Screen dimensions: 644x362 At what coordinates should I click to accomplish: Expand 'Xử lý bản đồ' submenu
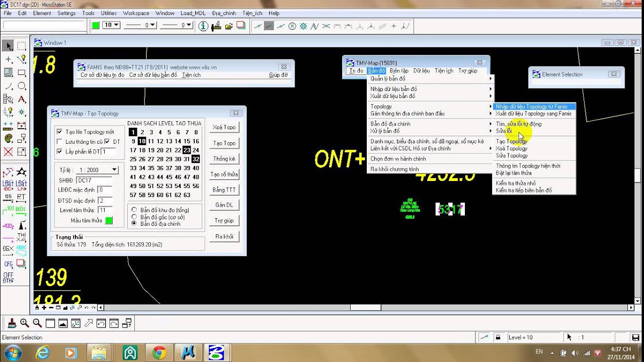pyautogui.click(x=431, y=131)
